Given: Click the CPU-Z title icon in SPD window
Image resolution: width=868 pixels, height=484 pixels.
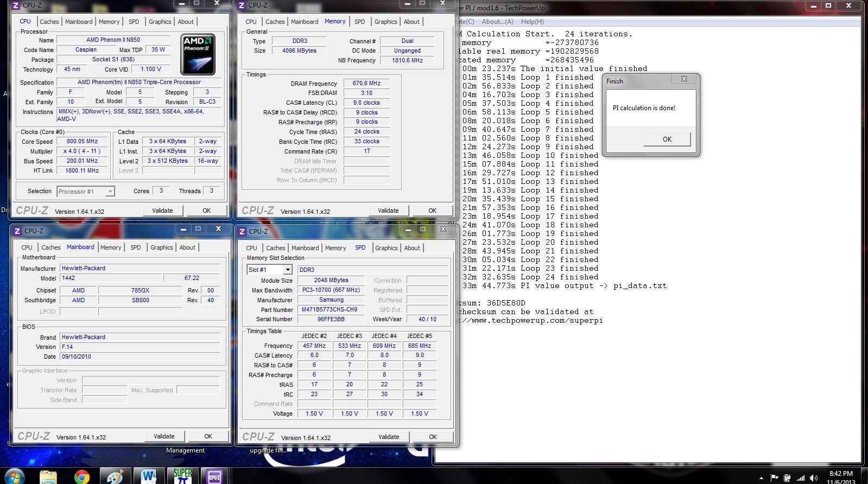Looking at the screenshot, I should pyautogui.click(x=243, y=232).
